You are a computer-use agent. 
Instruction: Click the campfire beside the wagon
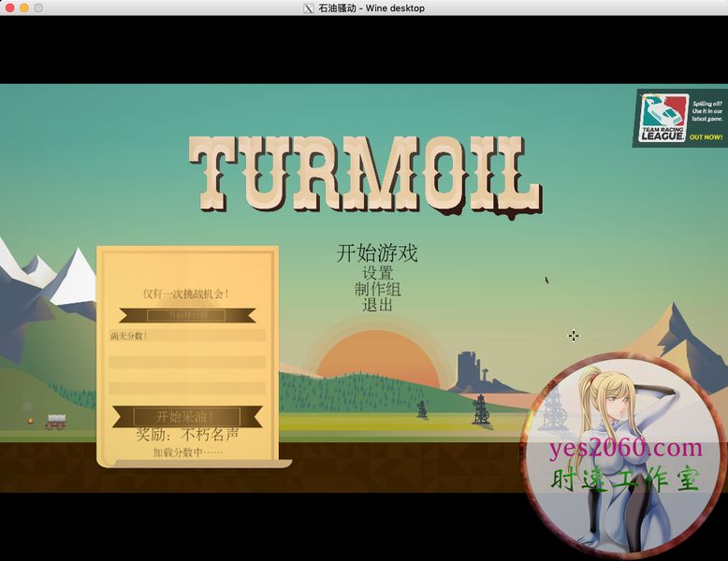[x=31, y=420]
